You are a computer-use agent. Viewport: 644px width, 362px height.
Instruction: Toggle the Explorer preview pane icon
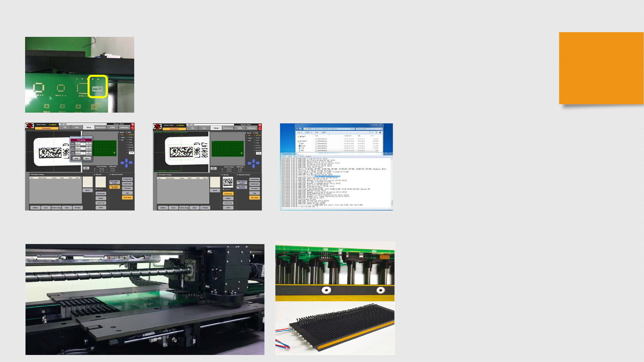point(376,132)
